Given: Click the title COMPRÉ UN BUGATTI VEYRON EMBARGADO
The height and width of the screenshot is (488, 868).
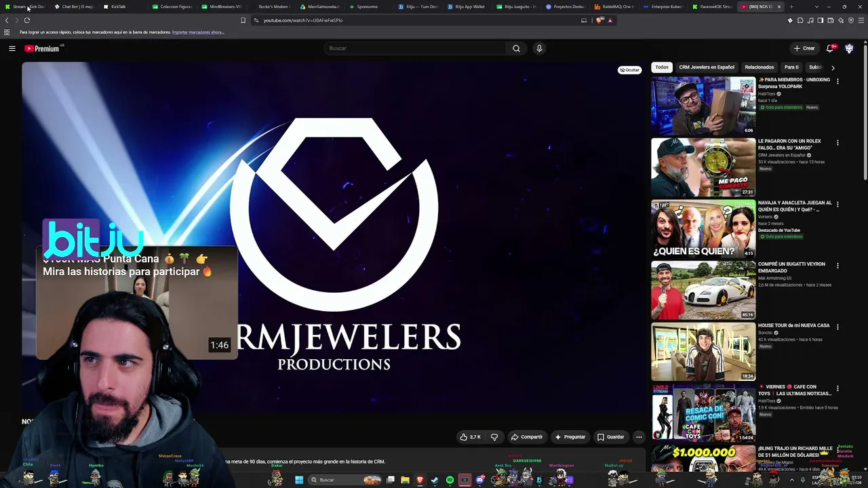Looking at the screenshot, I should click(x=791, y=267).
